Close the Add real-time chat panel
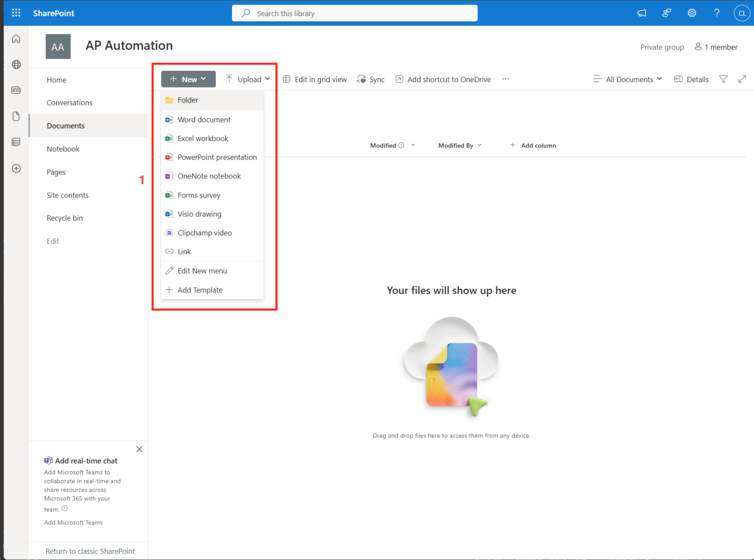754x560 pixels. (139, 449)
